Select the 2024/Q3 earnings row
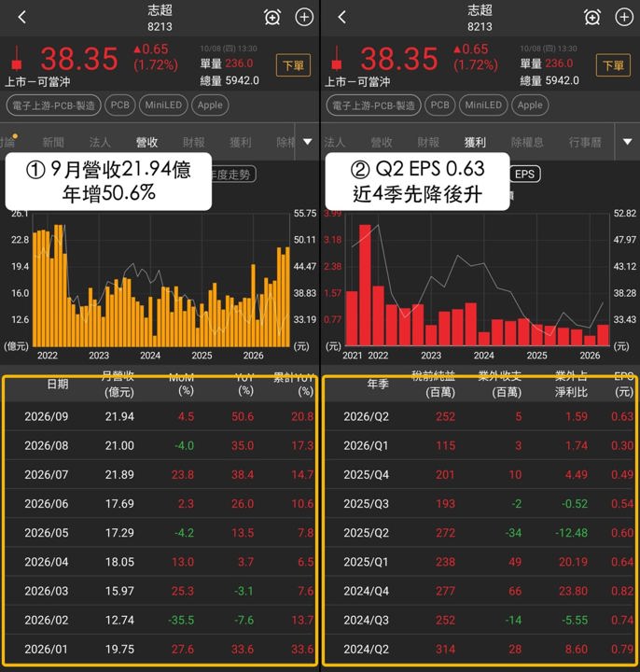Screen dimensions: 640x672 480,620
